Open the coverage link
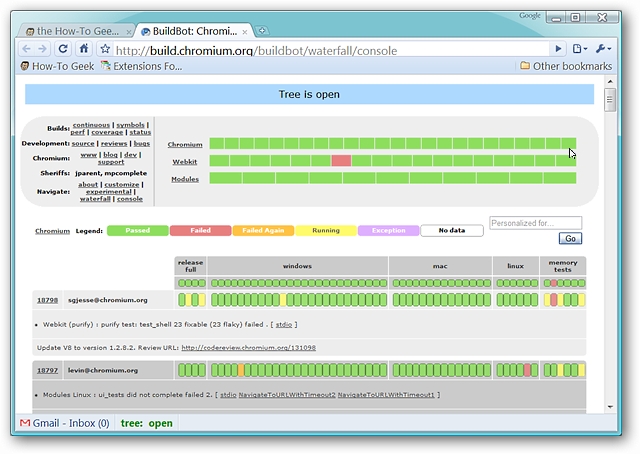The height and width of the screenshot is (454, 640). 107,132
